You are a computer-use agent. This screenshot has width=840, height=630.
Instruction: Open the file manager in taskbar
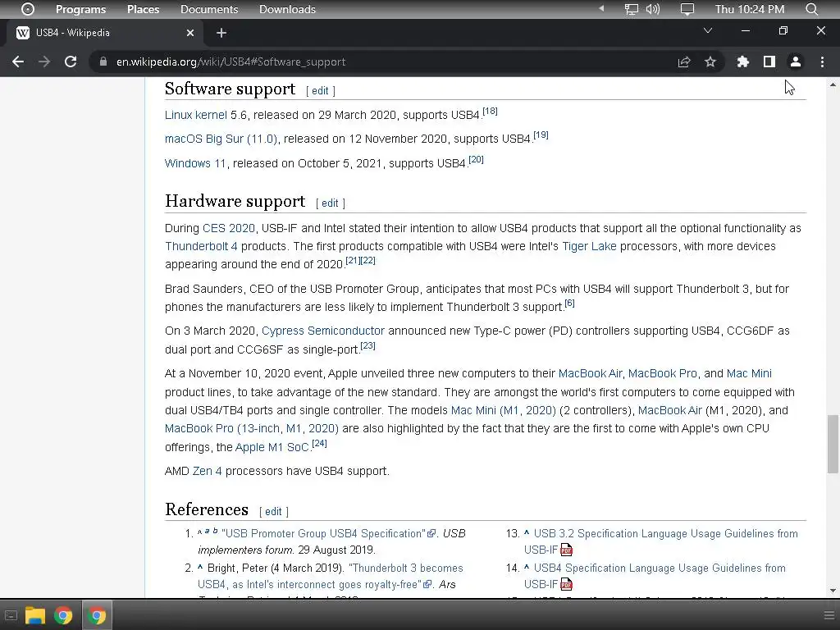tap(34, 615)
